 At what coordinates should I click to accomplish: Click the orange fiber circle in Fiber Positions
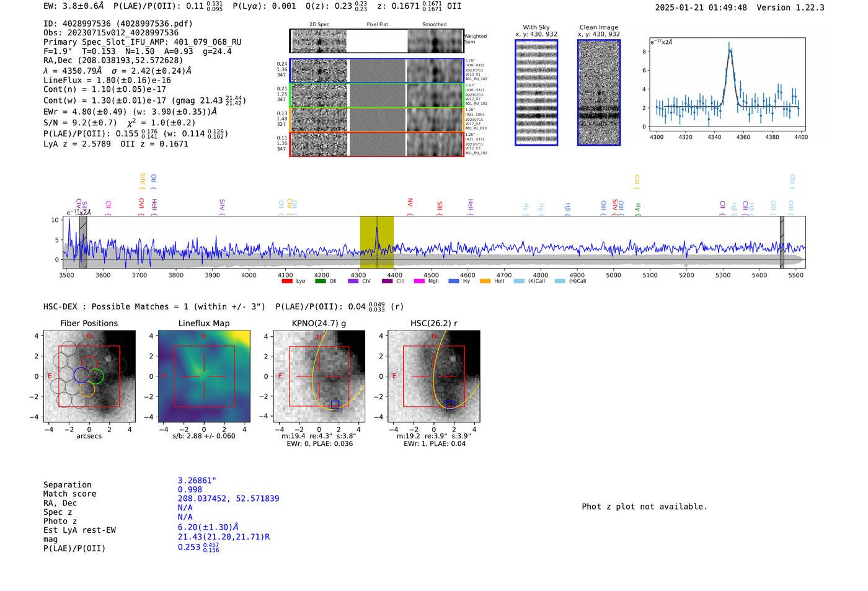tap(87, 389)
